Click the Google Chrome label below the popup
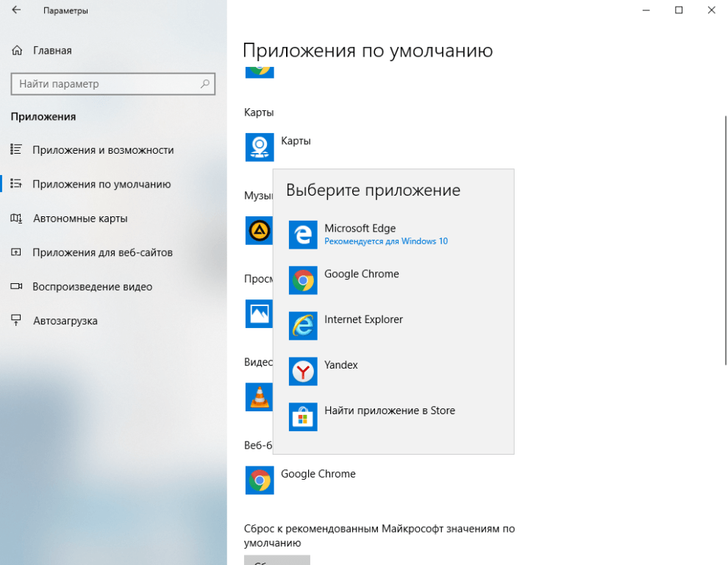The width and height of the screenshot is (728, 565). pyautogui.click(x=318, y=474)
